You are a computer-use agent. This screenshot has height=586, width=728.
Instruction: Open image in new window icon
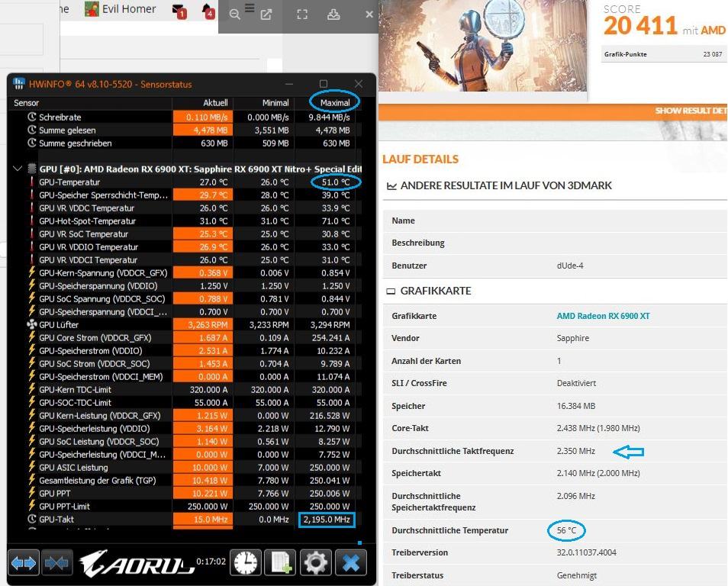point(266,14)
